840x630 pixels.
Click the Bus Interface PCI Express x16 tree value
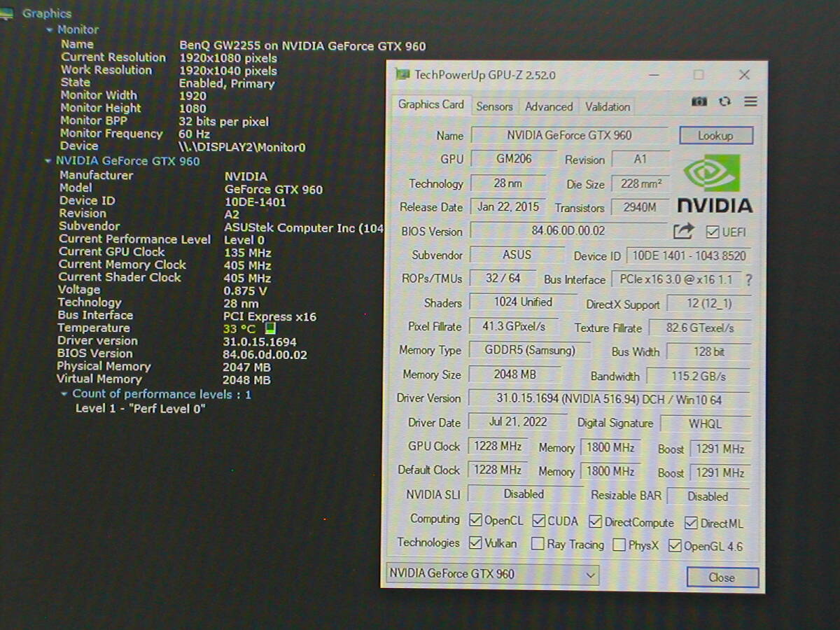(x=269, y=316)
